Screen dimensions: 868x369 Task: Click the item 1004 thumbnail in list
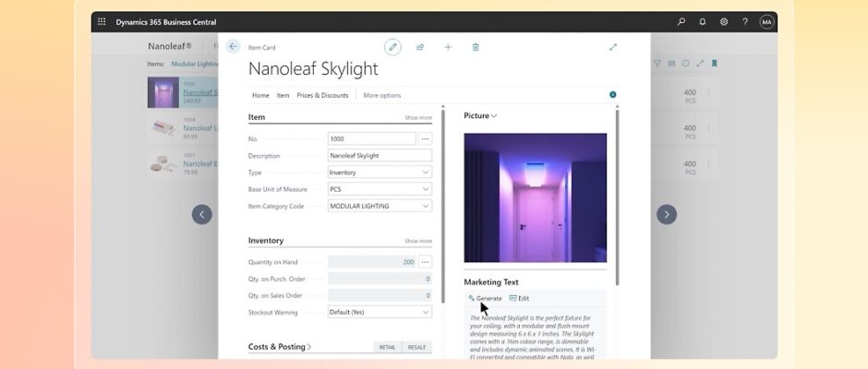pos(163,128)
